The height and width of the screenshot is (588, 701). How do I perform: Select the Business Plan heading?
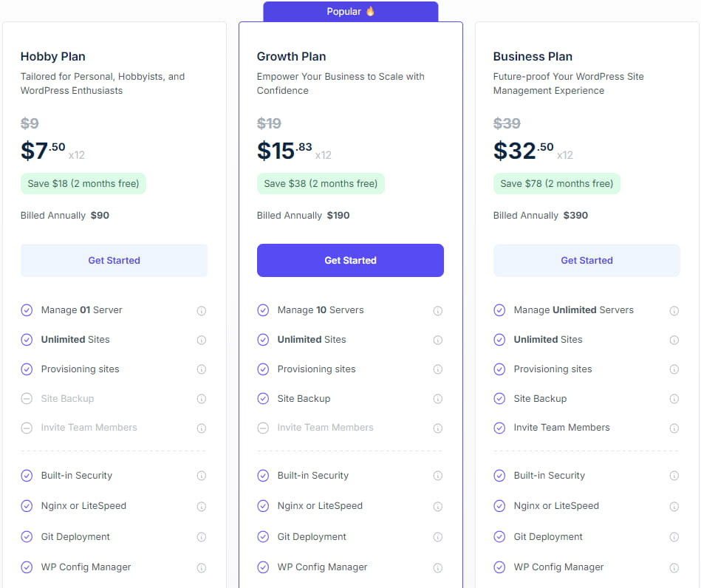point(533,57)
